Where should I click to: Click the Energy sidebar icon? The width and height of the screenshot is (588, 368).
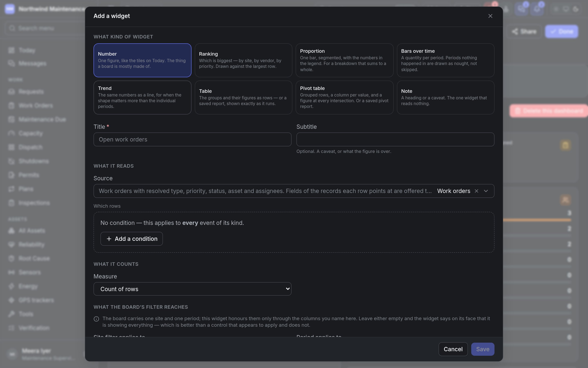tap(11, 286)
